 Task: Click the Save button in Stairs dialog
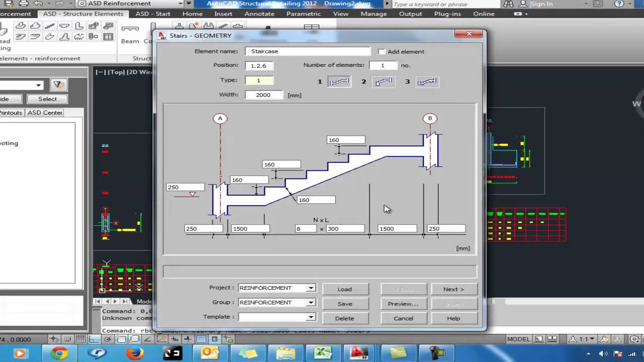tap(345, 304)
